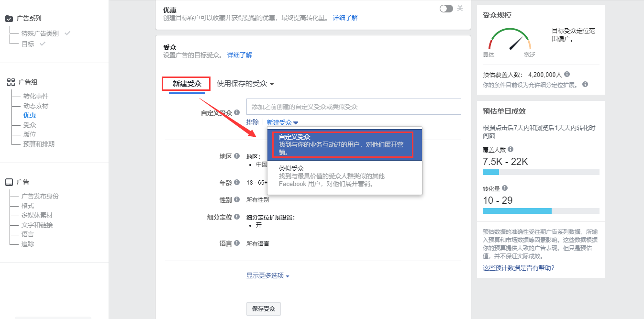
Task: Click the 排除 link
Action: pos(253,122)
